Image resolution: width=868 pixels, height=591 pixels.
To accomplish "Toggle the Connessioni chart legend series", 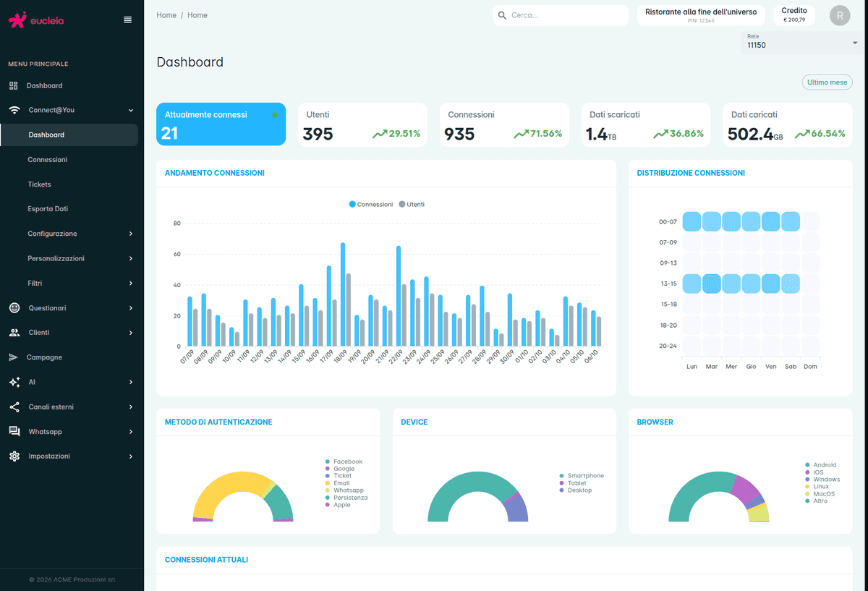I will coord(371,205).
